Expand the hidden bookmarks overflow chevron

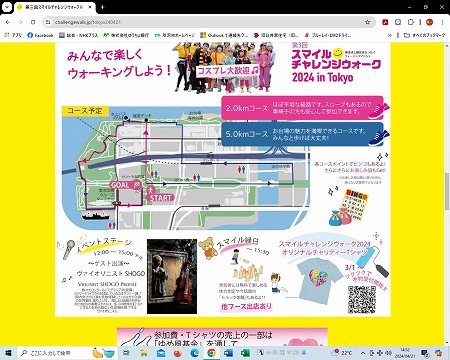390,35
